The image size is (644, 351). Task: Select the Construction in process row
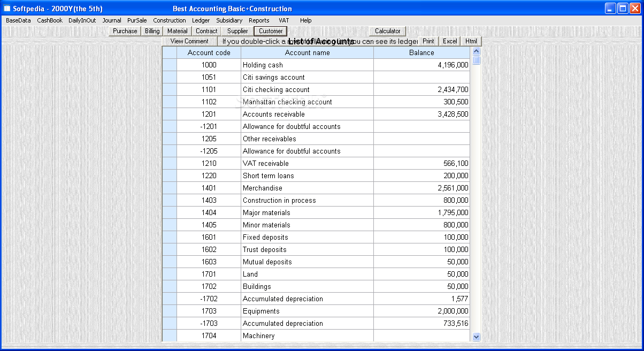click(316, 201)
